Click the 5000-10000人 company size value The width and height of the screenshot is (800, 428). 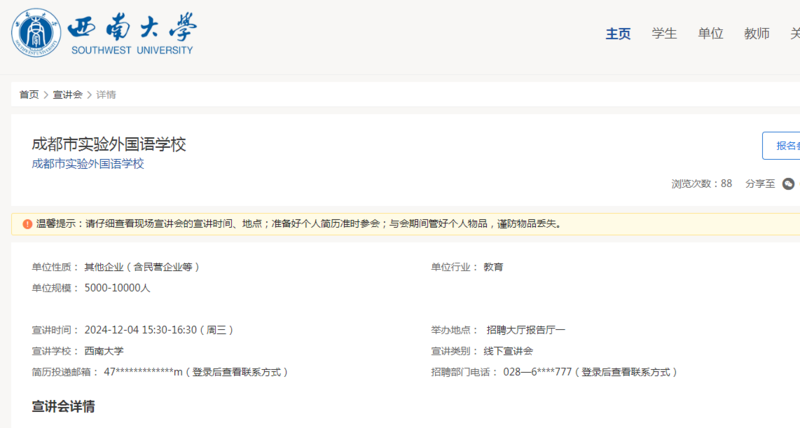pyautogui.click(x=117, y=288)
